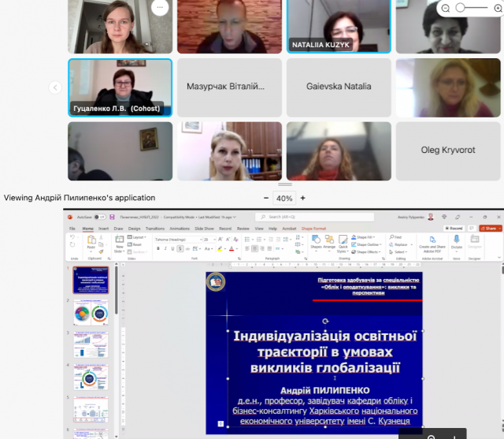Screen dimensions: 504x439
Task: Click the Redo icon below Undo
Action: (x=72, y=245)
